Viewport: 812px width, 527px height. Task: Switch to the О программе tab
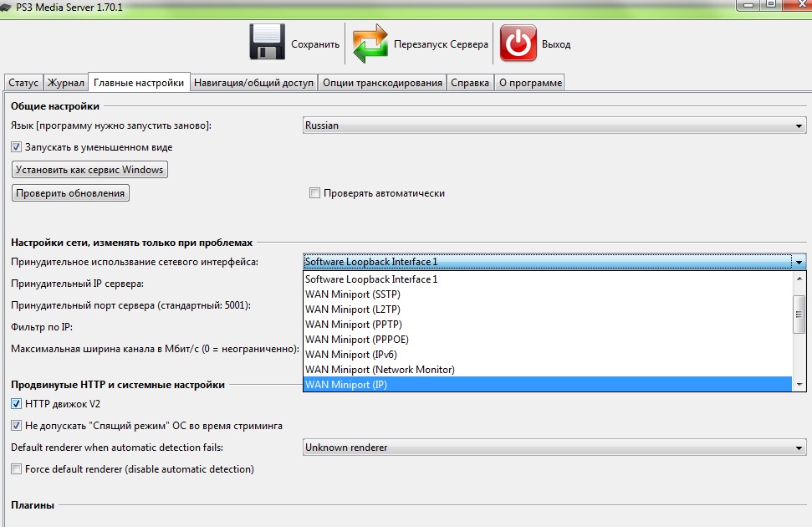click(x=530, y=83)
